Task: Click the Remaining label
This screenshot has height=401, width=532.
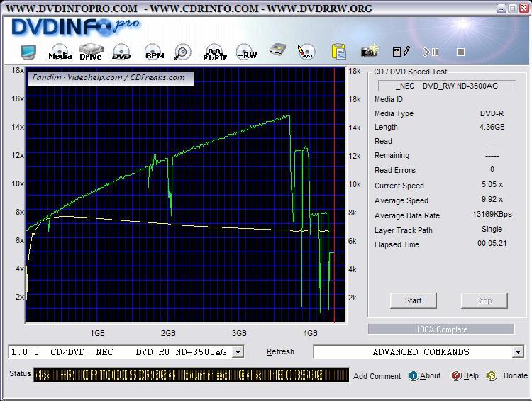Action: 392,156
